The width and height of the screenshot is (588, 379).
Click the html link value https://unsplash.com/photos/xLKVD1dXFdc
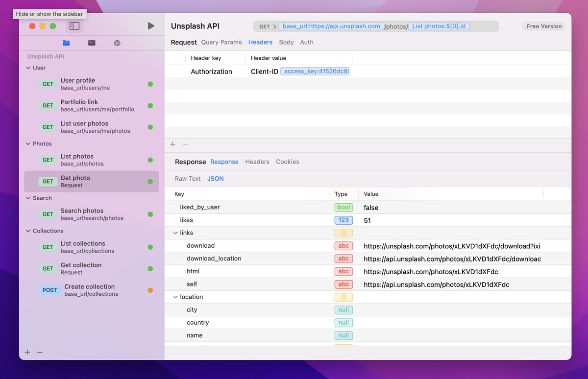pos(431,271)
